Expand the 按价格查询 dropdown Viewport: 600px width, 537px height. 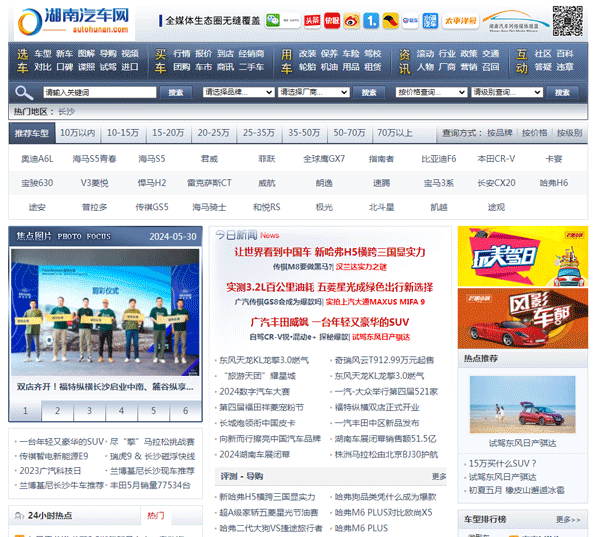point(431,92)
